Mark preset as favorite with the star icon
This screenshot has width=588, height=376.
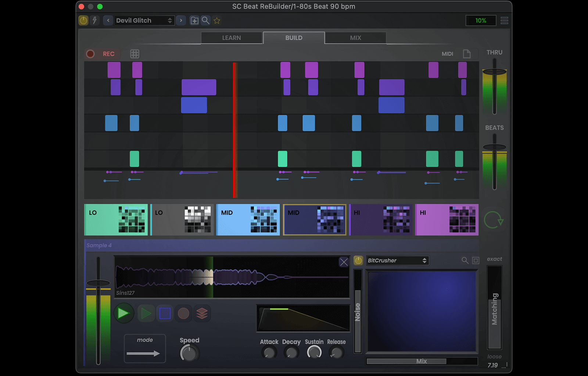[x=217, y=20]
